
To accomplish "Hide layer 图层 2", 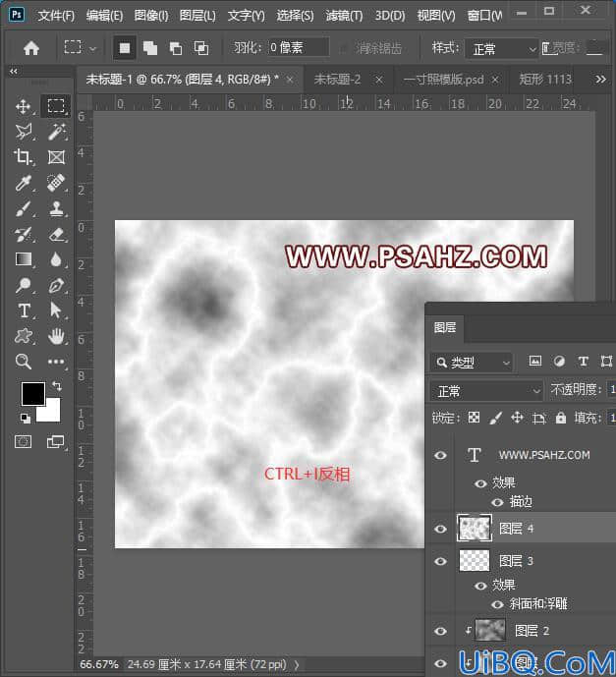I will 440,631.
